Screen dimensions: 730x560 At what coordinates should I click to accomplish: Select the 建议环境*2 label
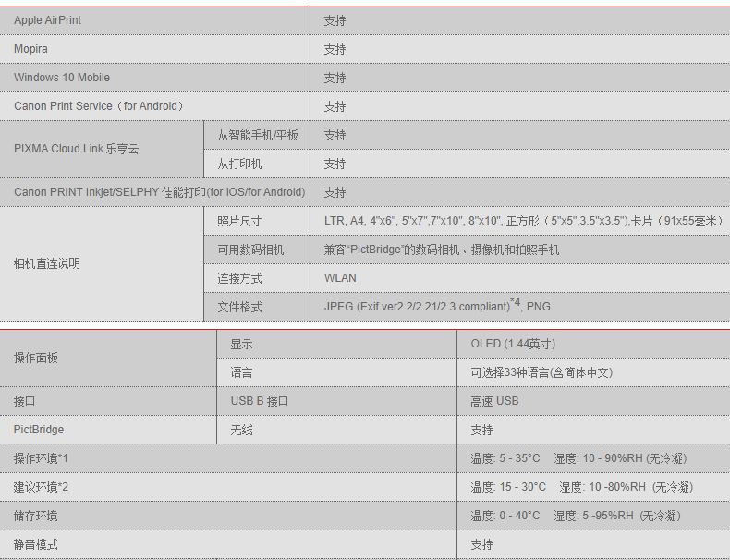pos(41,487)
